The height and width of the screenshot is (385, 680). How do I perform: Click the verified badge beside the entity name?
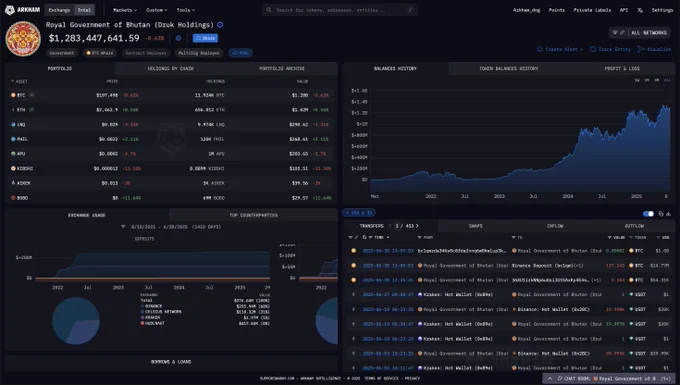220,25
